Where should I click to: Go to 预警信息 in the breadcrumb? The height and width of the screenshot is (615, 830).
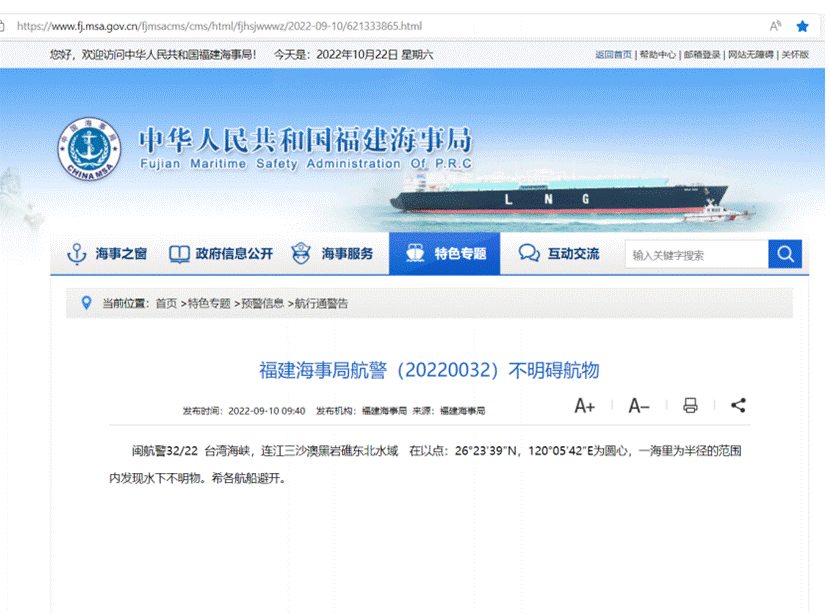[263, 303]
